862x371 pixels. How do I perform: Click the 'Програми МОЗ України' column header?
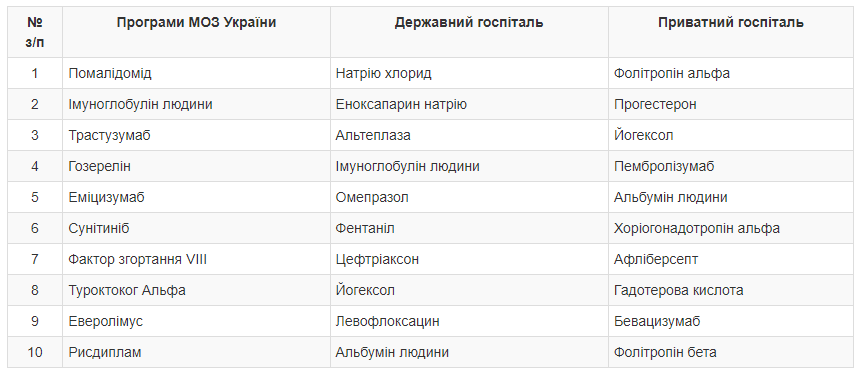click(x=196, y=32)
